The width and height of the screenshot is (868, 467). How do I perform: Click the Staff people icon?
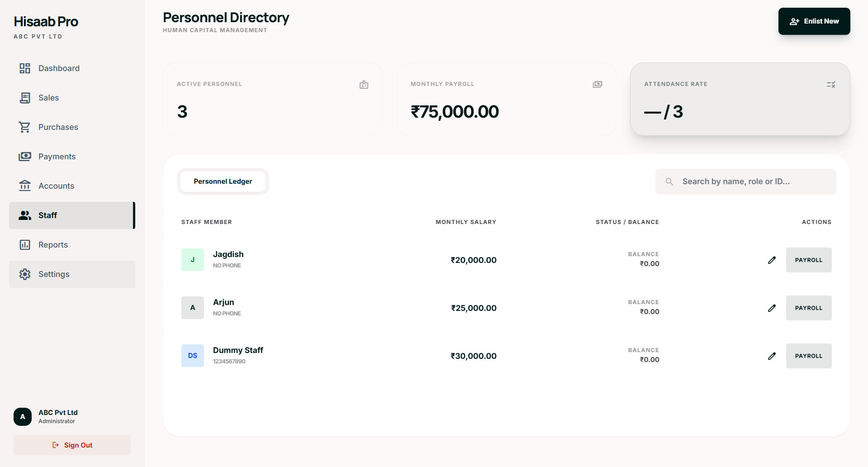[25, 215]
